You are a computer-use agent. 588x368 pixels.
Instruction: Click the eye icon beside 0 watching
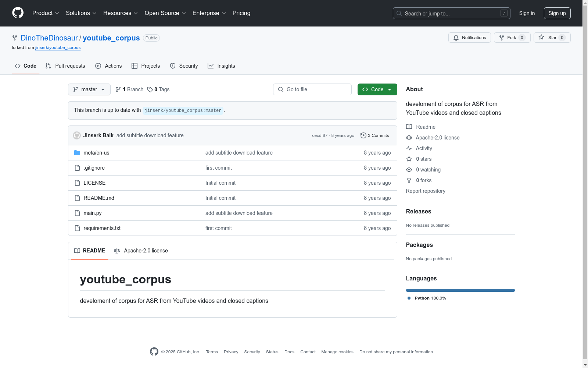tap(409, 170)
